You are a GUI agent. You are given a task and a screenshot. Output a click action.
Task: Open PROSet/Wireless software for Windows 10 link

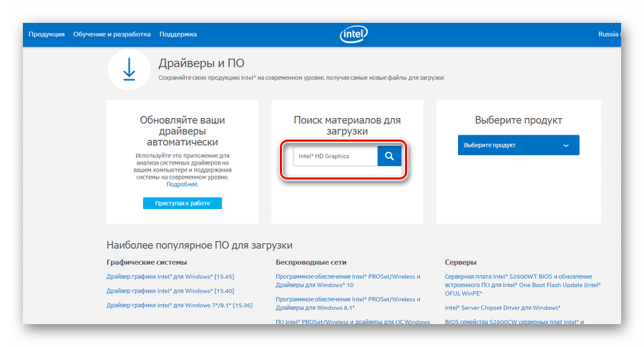(348, 280)
